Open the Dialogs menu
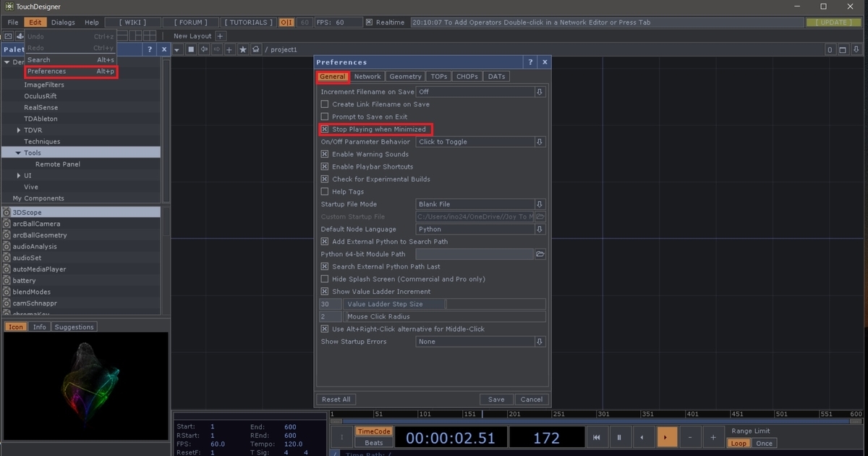Viewport: 868px width, 456px height. coord(63,22)
